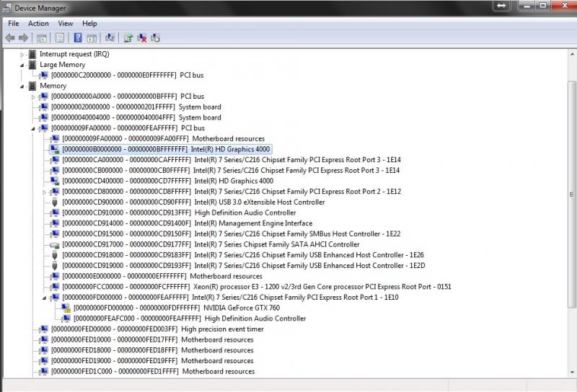Image resolution: width=577 pixels, height=392 pixels.
Task: Click the chip icon beside Large Memory
Action: [x=32, y=65]
